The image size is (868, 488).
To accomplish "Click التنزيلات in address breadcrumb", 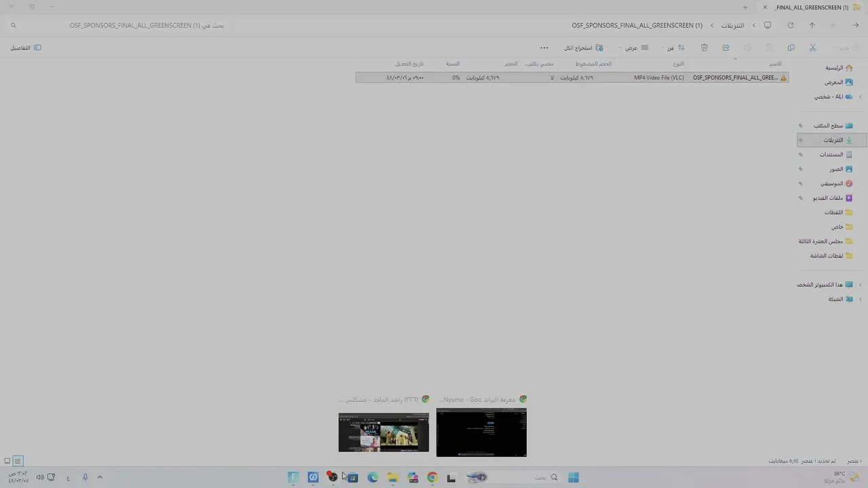I will point(732,25).
